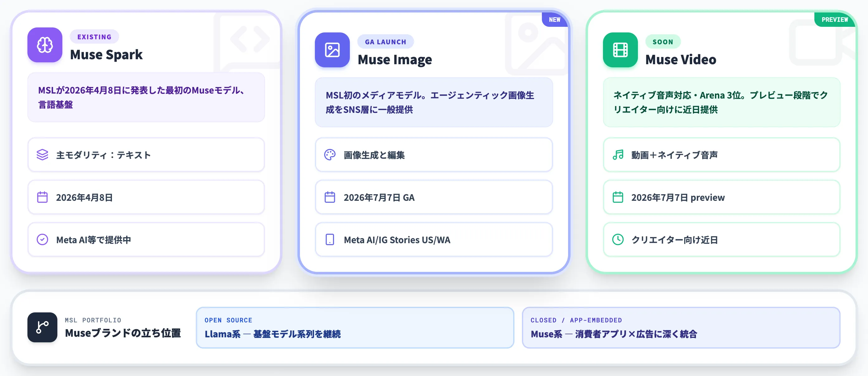
Task: Click the Muse Image description starting MSL初のメディアモデル
Action: tap(434, 103)
